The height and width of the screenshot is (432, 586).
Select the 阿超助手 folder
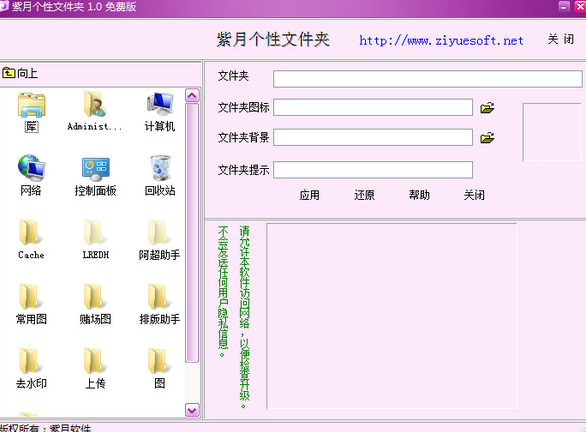point(160,240)
